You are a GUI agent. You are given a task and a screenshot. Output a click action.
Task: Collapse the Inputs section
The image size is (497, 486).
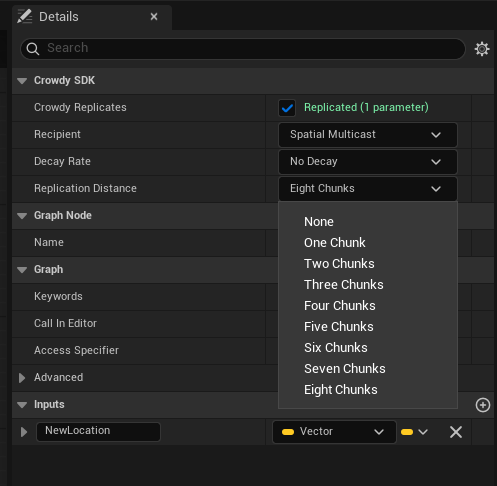pyautogui.click(x=22, y=405)
